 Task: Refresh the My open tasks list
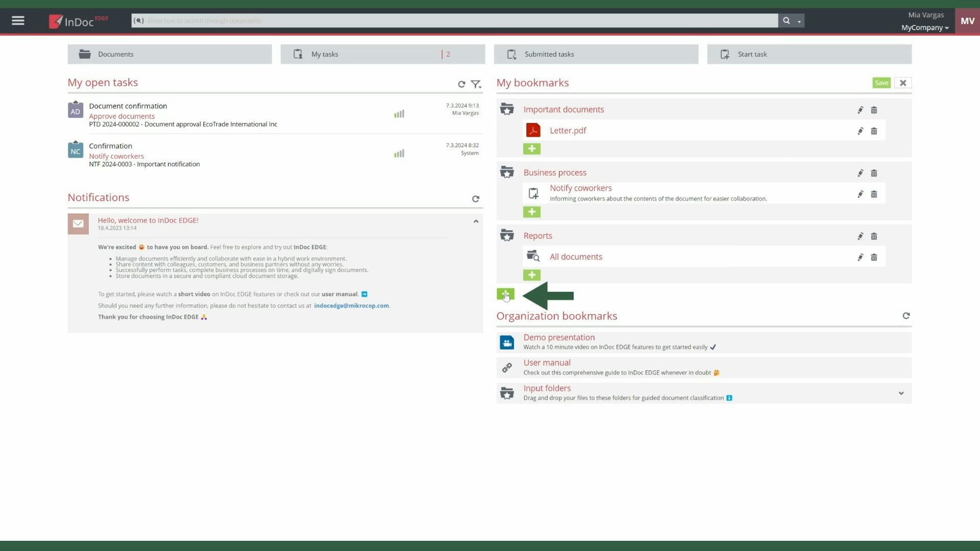[461, 84]
